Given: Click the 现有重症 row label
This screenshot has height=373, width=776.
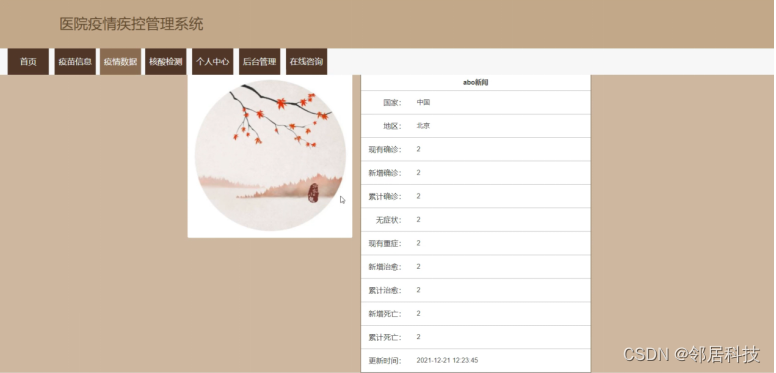Looking at the screenshot, I should 385,243.
